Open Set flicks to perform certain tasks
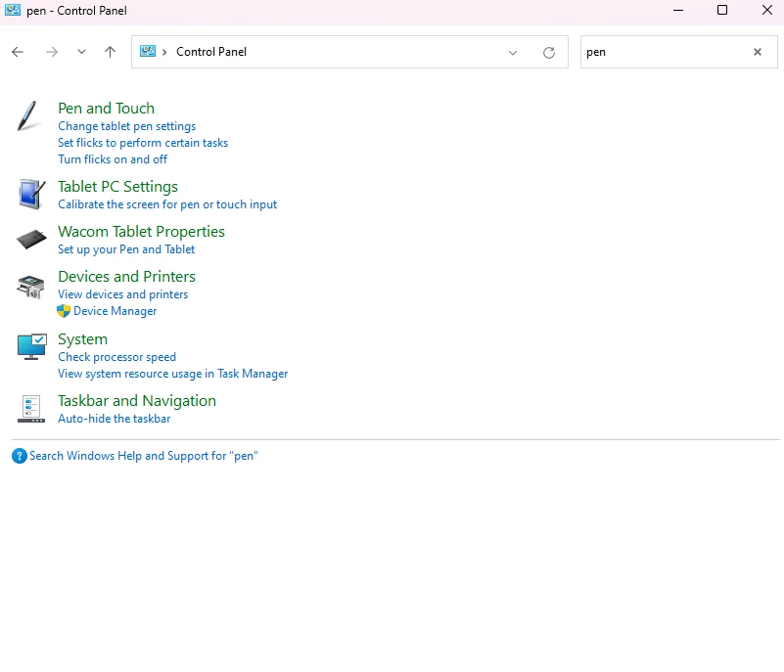This screenshot has width=784, height=672. pyautogui.click(x=143, y=143)
